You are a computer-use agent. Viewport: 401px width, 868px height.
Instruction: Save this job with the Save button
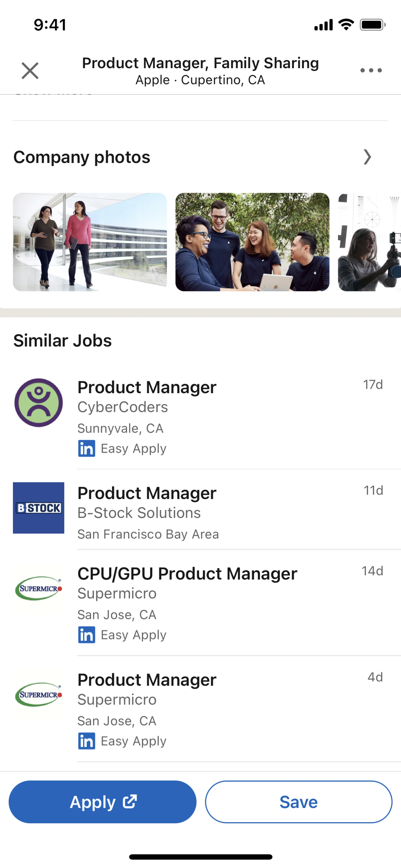click(299, 802)
